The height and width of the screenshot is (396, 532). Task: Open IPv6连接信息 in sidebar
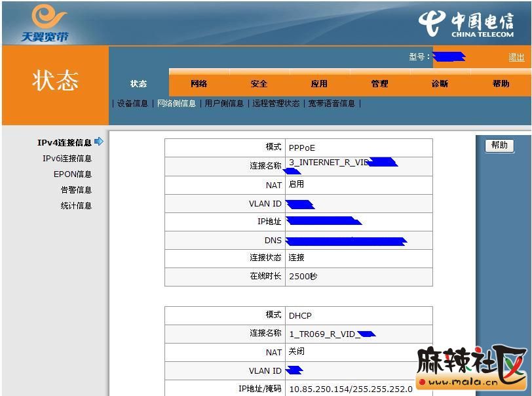[67, 159]
